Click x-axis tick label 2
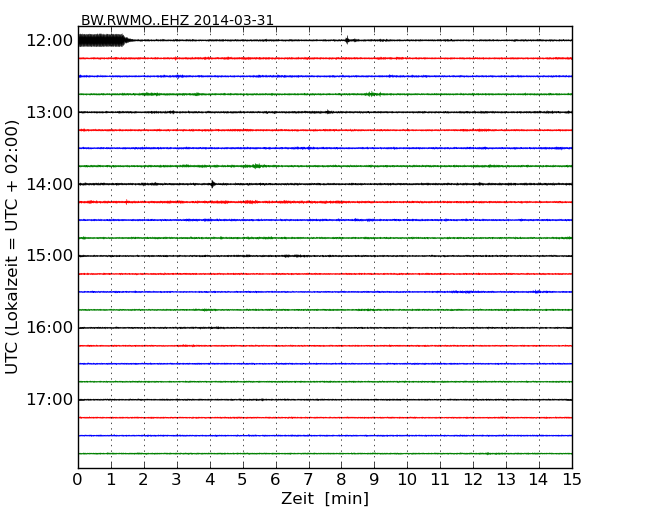Image resolution: width=650 pixels, height=520 pixels. (143, 480)
